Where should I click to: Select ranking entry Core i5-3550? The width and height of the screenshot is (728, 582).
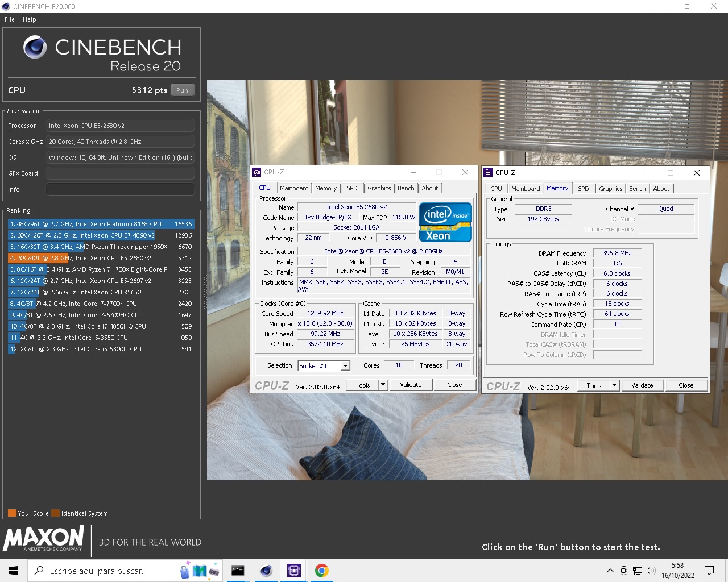[x=101, y=338]
